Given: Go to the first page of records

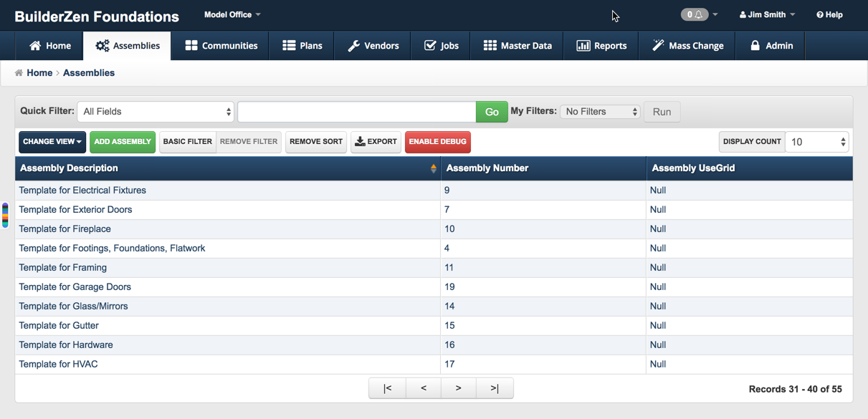Looking at the screenshot, I should pyautogui.click(x=387, y=388).
